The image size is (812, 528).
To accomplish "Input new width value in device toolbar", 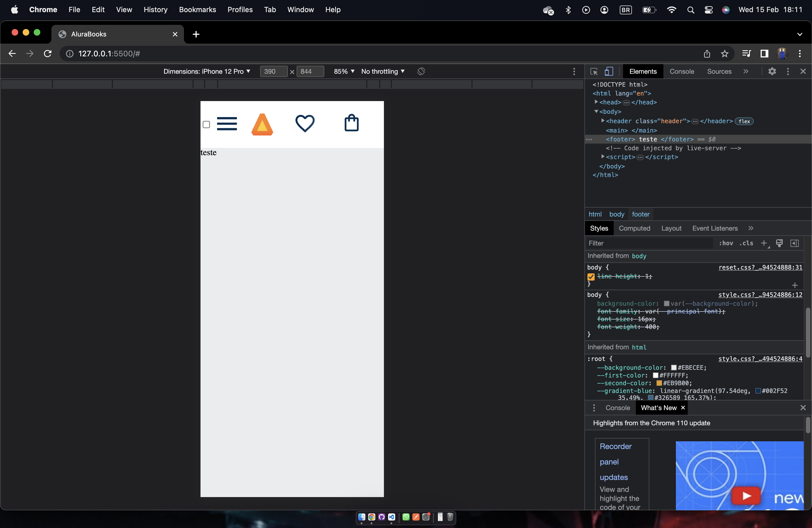I will click(270, 71).
